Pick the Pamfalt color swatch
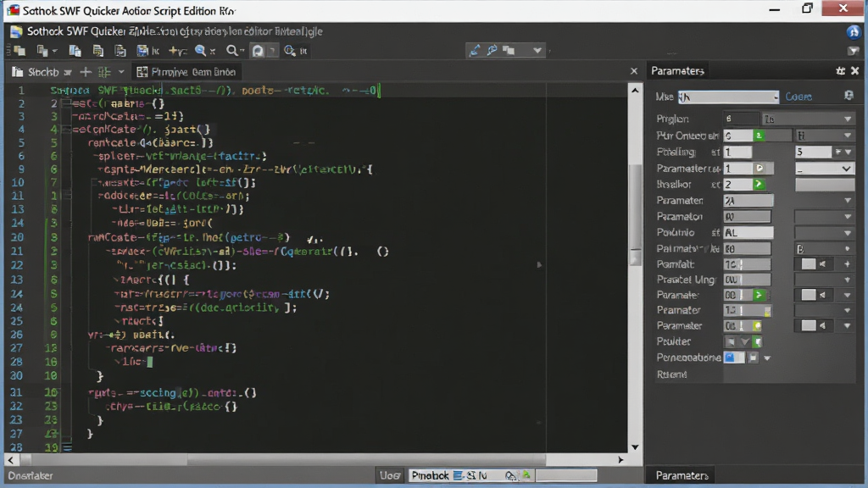Viewport: 868px width, 488px height. (809, 264)
